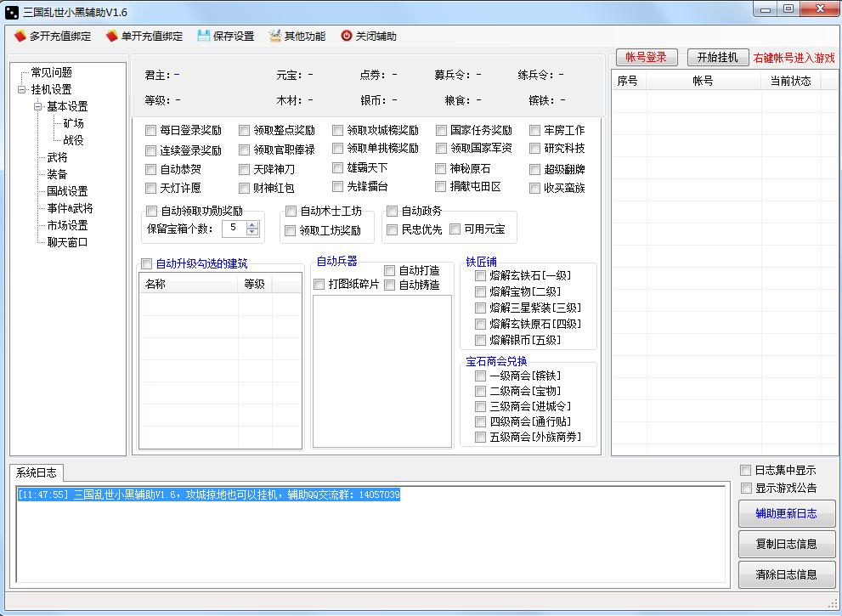The width and height of the screenshot is (842, 616).
Task: Switch to the 系统日志 tab
Action: pyautogui.click(x=36, y=472)
